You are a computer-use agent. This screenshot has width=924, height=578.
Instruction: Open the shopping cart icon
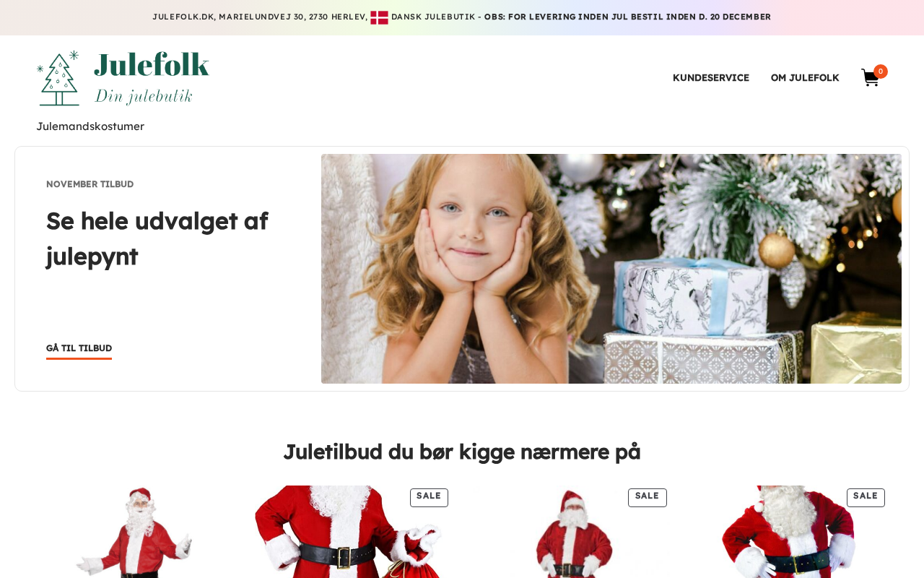[870, 78]
